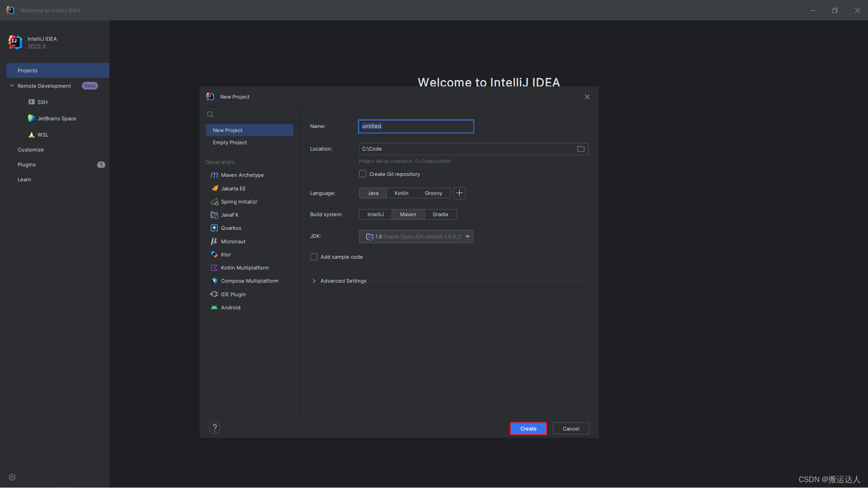The width and height of the screenshot is (868, 488).
Task: Enable Create Git repository checkbox
Action: pyautogui.click(x=363, y=174)
